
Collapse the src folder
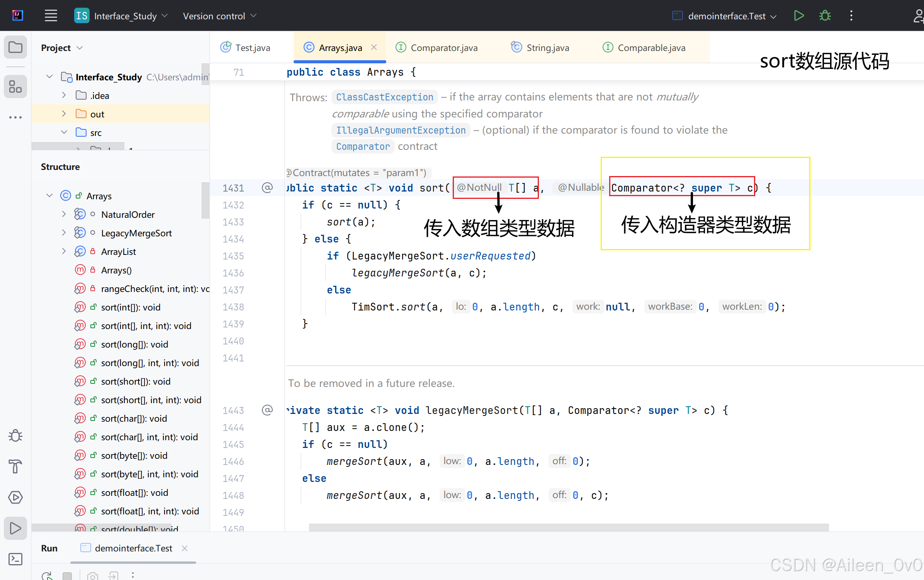point(64,132)
